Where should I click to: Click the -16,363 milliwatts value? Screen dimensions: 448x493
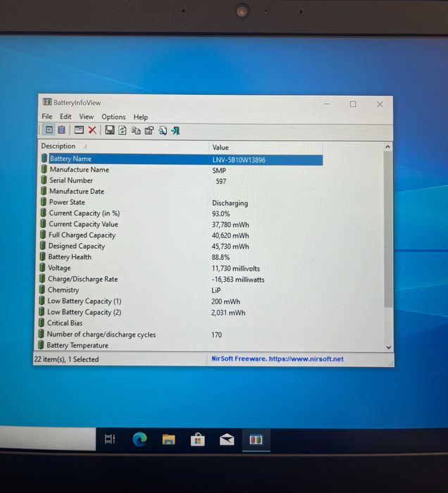click(x=238, y=280)
